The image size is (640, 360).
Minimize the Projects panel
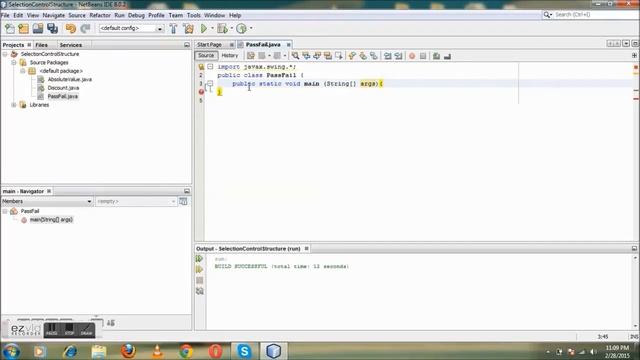[x=187, y=45]
